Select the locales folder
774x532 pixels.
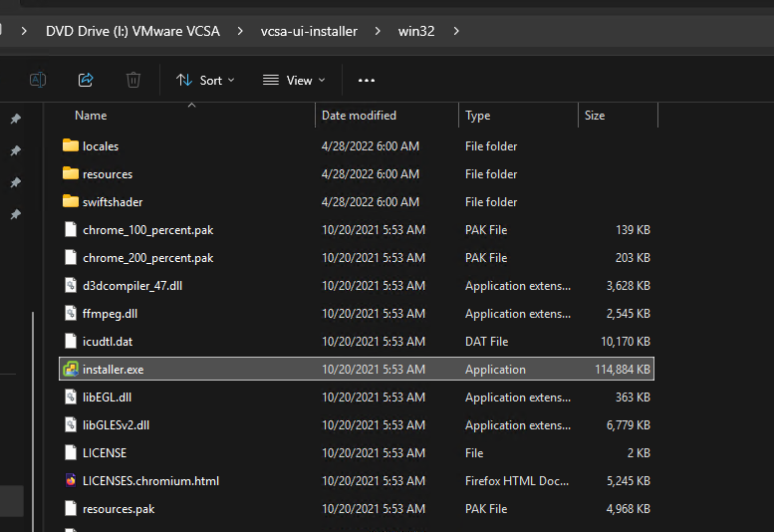[x=101, y=146]
